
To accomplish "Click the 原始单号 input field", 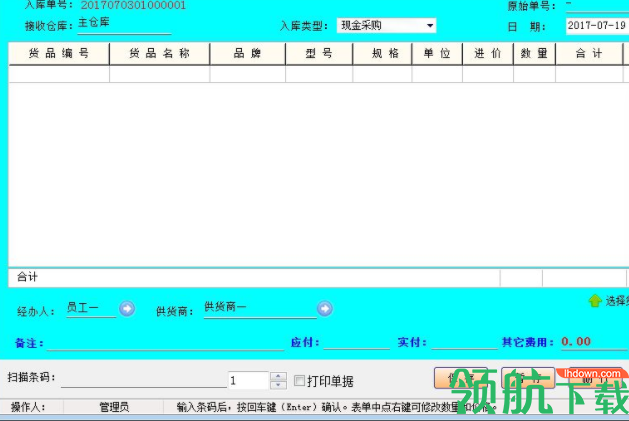I will (597, 6).
